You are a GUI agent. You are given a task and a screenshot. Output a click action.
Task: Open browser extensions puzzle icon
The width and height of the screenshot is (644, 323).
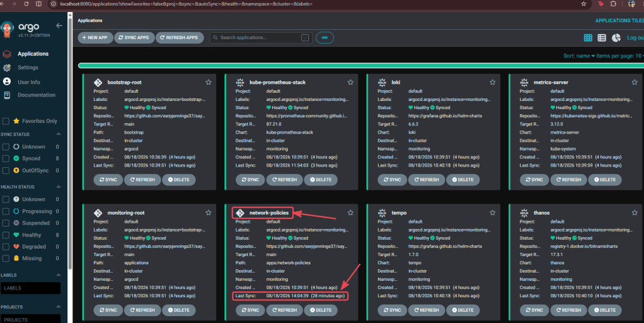pyautogui.click(x=613, y=4)
